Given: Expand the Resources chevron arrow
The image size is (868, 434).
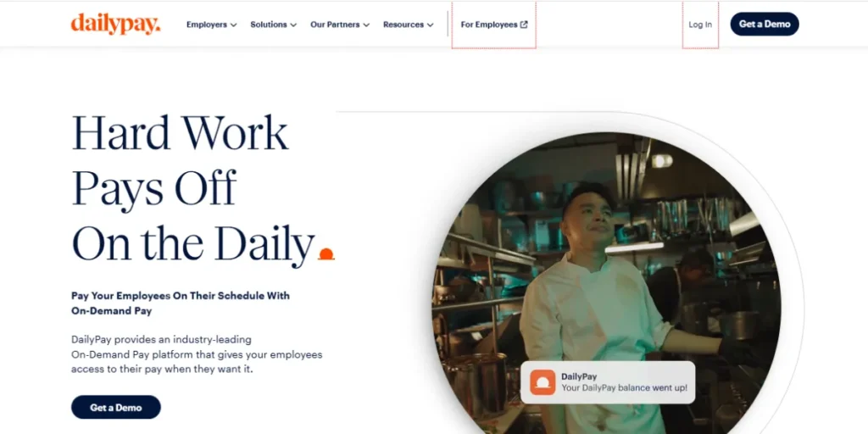Looking at the screenshot, I should click(x=430, y=25).
